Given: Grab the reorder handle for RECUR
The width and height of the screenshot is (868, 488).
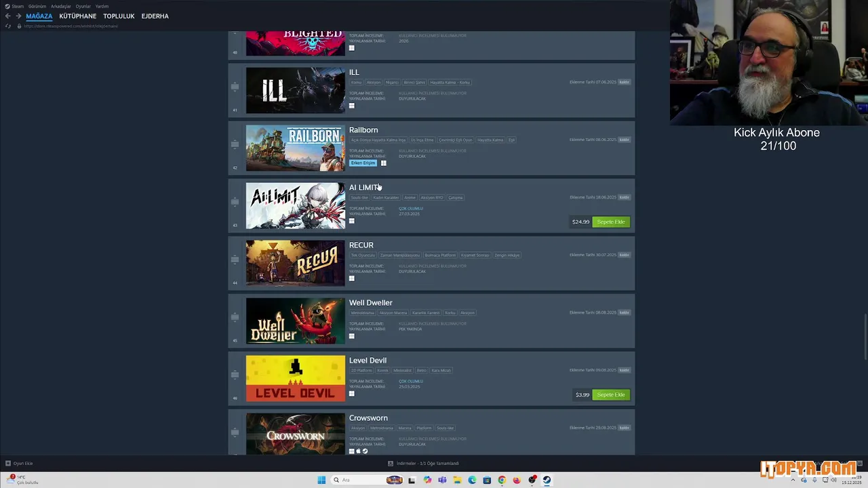Looking at the screenshot, I should pos(235,260).
